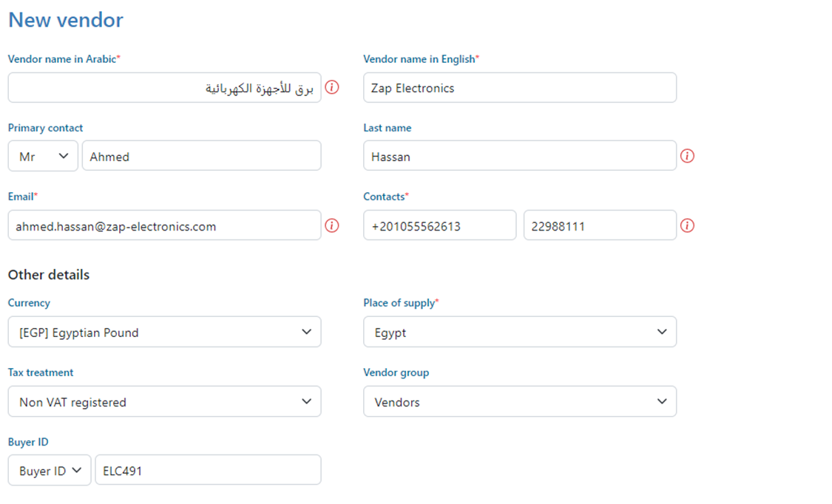Click info icon beside Arabic vendor name
Viewport: 832px width, 504px height.
click(332, 87)
